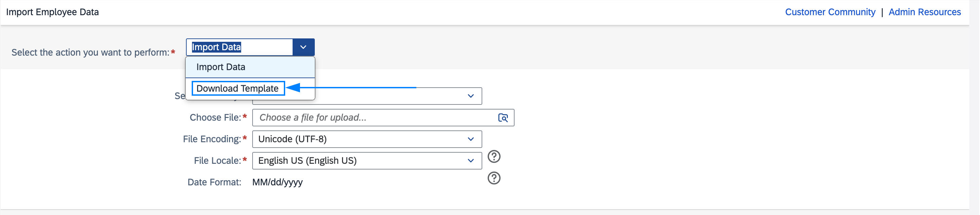980x215 pixels.
Task: Click the help icon next to File Locale
Action: point(494,157)
